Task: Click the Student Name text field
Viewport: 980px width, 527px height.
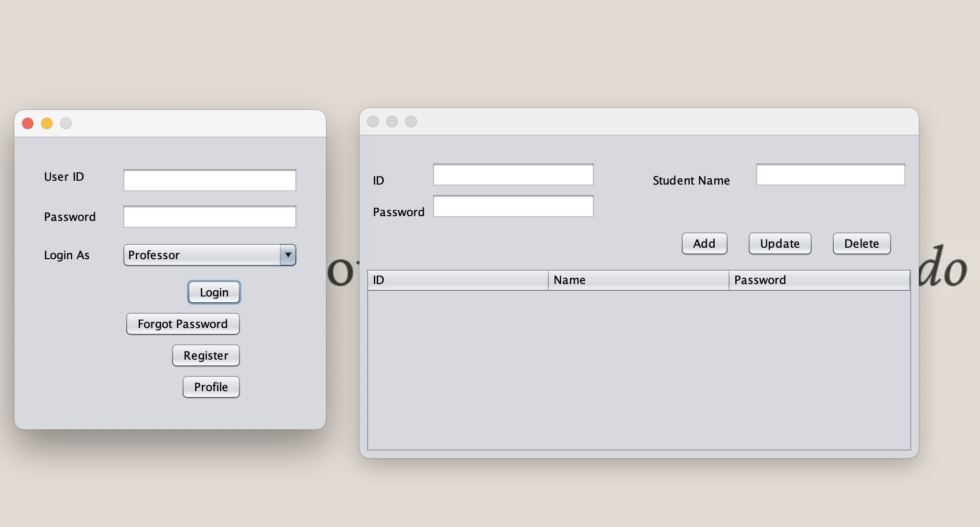Action: (x=830, y=175)
